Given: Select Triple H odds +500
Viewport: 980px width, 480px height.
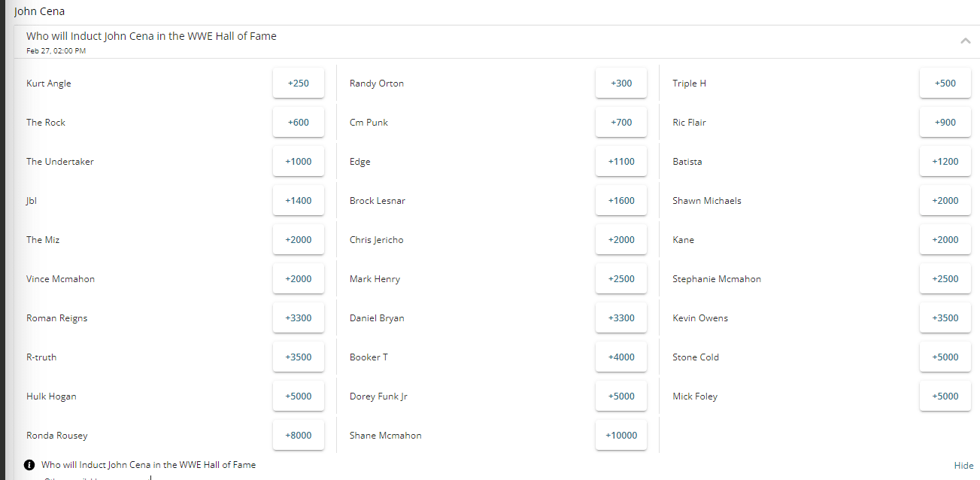Looking at the screenshot, I should pyautogui.click(x=945, y=84).
